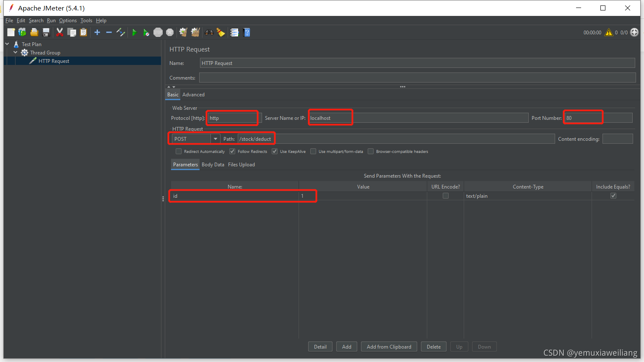Open the Templates icon in toolbar
644x362 pixels.
(x=22, y=32)
